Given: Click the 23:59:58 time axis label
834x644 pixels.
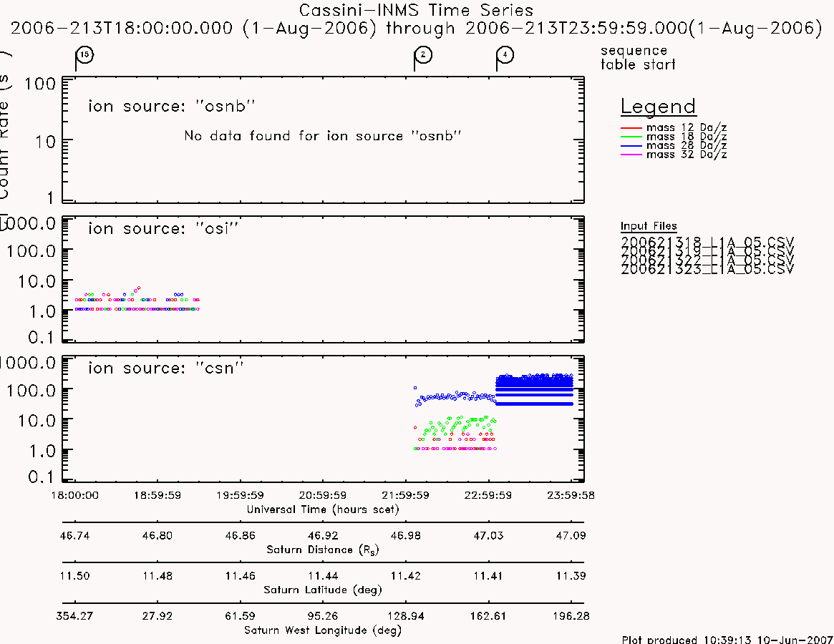Looking at the screenshot, I should (x=571, y=495).
